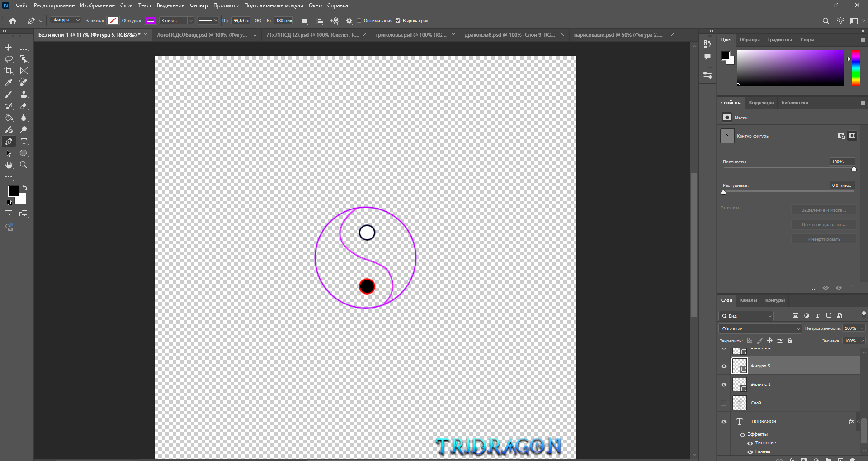Select the Zoom tool in toolbar
Screen dimensions: 868x461
point(24,165)
